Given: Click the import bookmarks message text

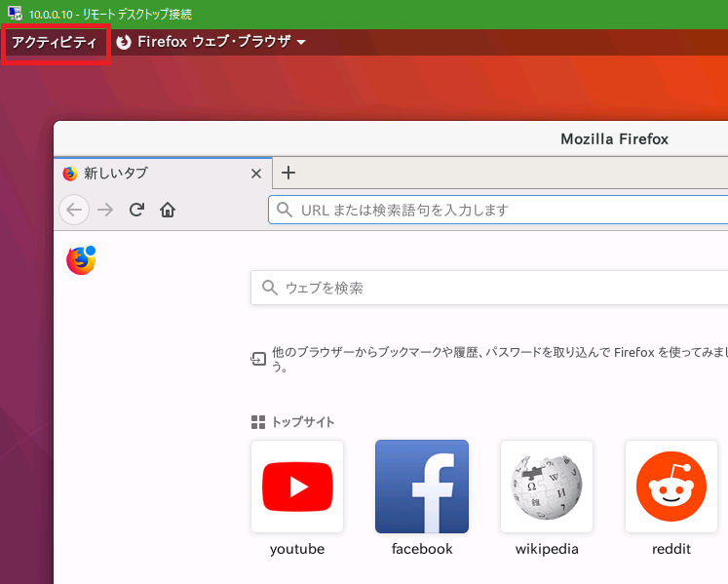Looking at the screenshot, I should point(500,359).
